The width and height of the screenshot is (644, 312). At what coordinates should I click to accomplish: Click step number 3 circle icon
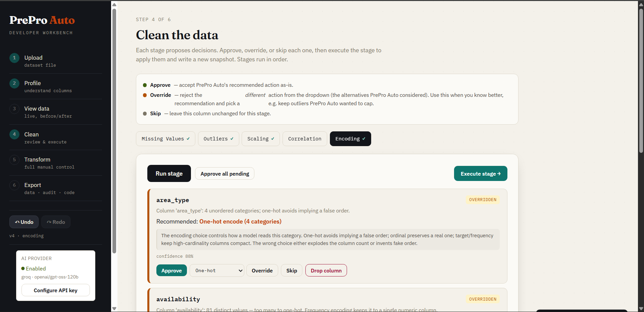tap(14, 109)
